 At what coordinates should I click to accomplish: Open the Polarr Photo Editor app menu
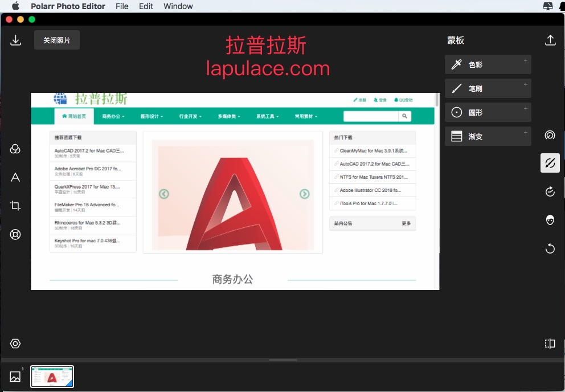[x=68, y=6]
